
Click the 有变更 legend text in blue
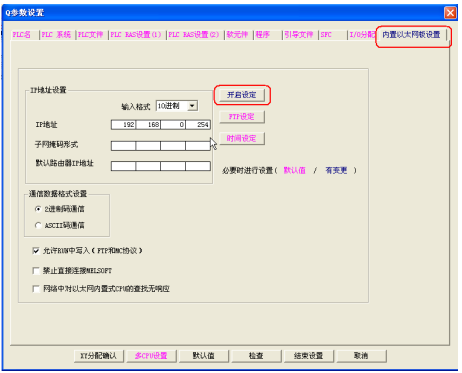336,171
